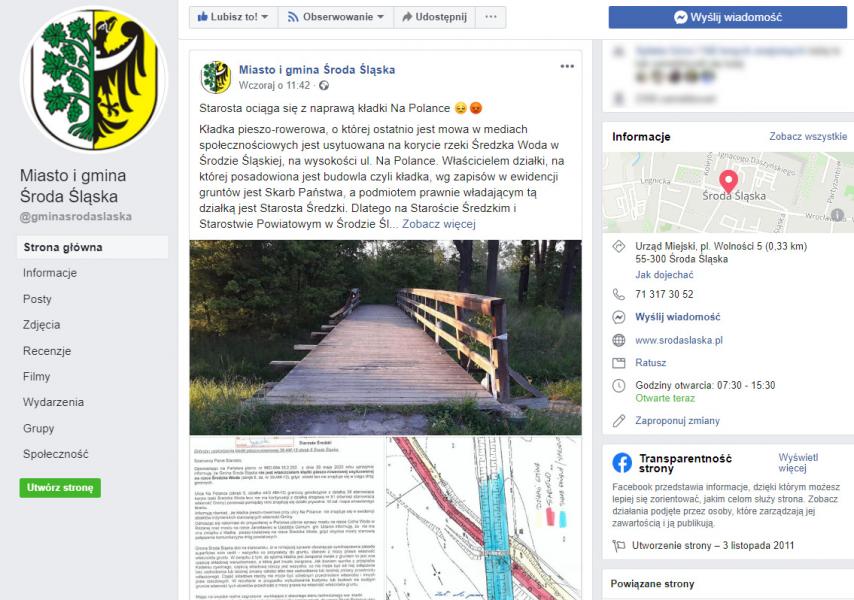Click the Jak dojechać directions link
This screenshot has height=600, width=854.
(664, 275)
